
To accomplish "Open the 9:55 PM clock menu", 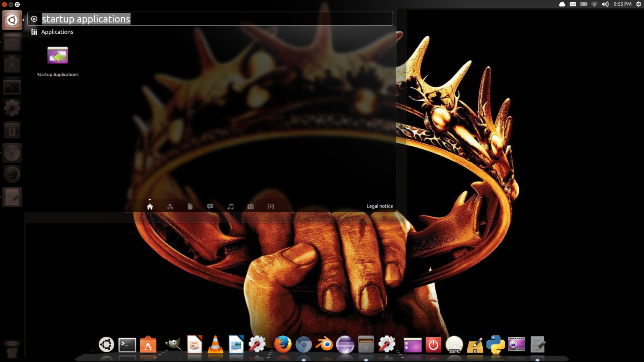I will (x=622, y=4).
